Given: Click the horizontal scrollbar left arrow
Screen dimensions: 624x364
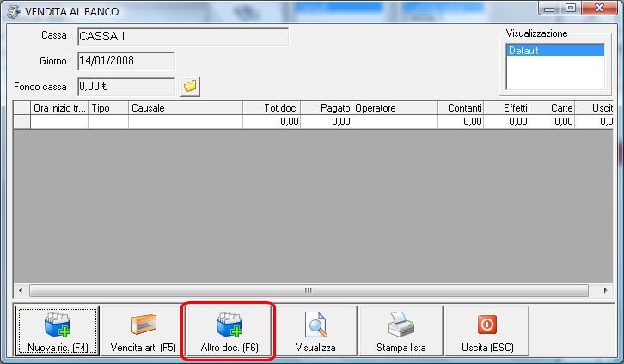Looking at the screenshot, I should pos(21,290).
